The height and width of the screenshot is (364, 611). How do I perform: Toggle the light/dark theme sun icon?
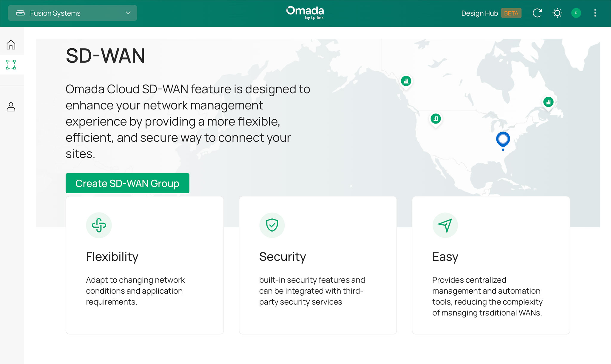tap(557, 13)
